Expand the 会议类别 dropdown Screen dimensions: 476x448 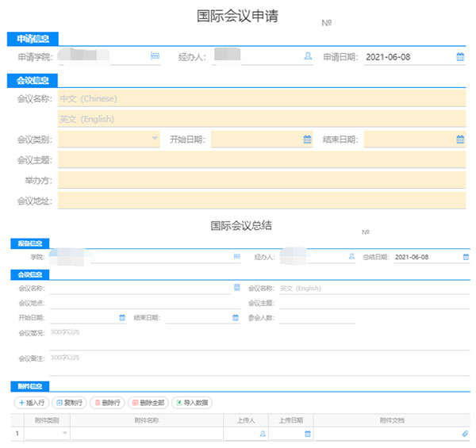pos(155,138)
